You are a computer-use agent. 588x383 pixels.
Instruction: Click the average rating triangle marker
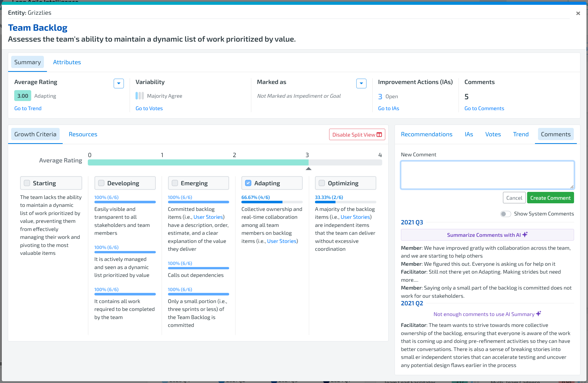(x=308, y=169)
